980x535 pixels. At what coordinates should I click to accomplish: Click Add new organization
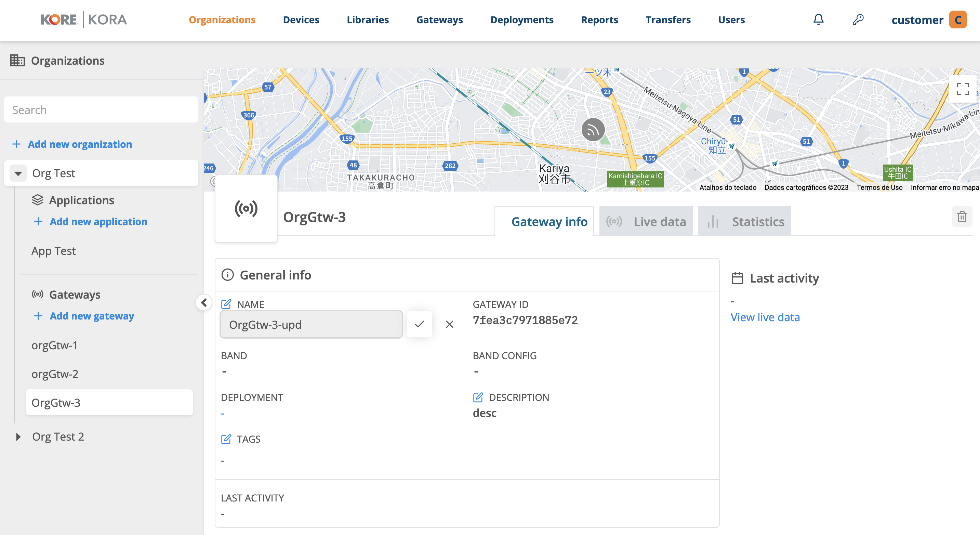(x=72, y=144)
